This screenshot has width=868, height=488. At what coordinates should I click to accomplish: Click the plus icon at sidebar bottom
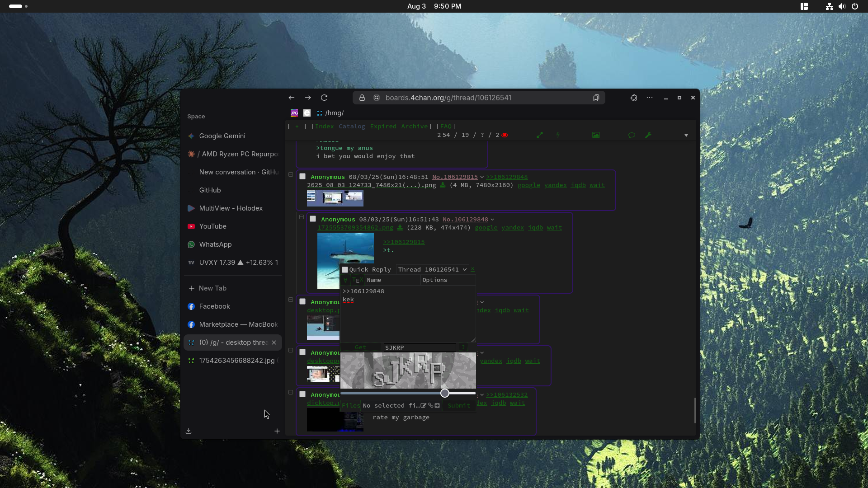point(277,431)
